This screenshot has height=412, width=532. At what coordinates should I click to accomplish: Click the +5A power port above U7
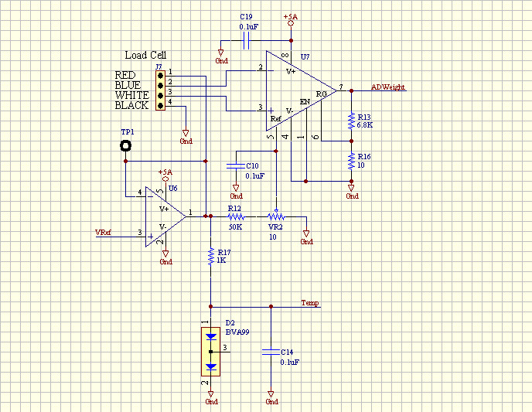click(x=291, y=19)
